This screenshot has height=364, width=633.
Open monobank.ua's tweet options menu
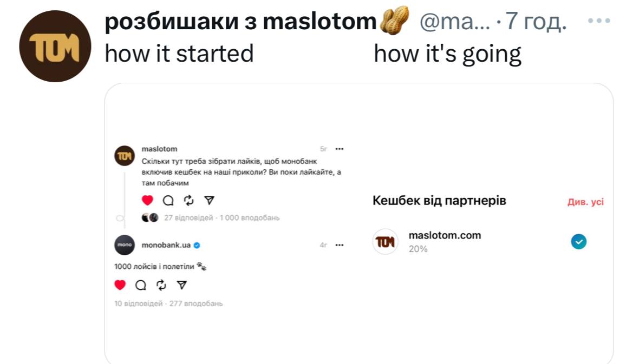[x=339, y=244]
